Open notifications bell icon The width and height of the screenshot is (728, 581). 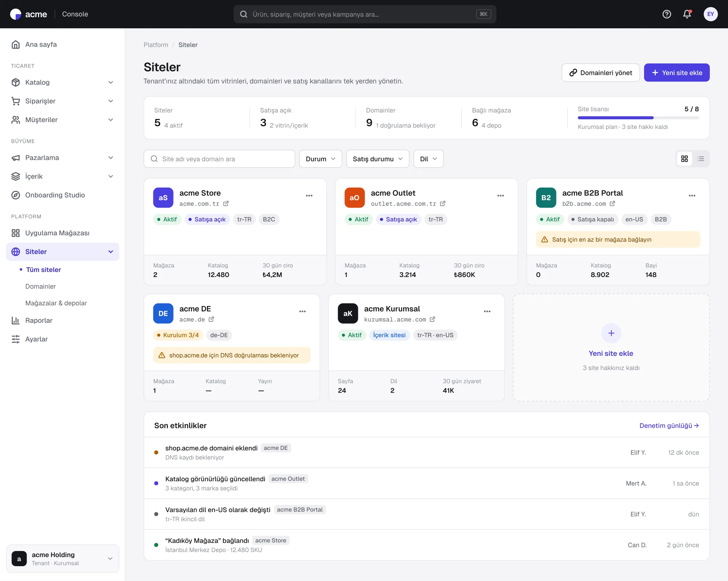pyautogui.click(x=687, y=14)
